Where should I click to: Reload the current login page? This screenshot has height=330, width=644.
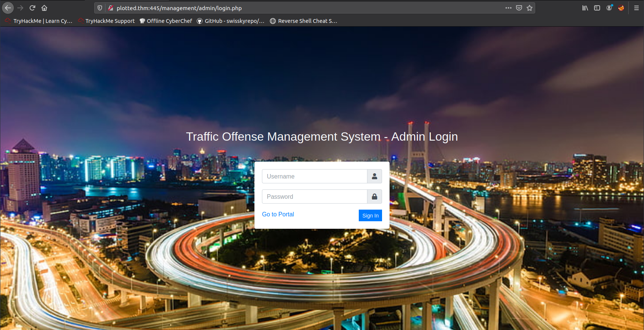pyautogui.click(x=32, y=8)
